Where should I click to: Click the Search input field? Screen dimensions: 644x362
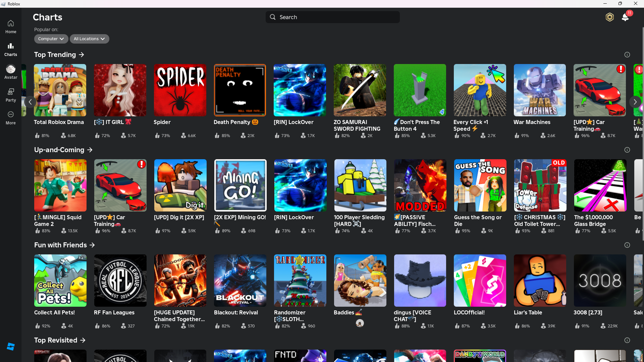332,17
